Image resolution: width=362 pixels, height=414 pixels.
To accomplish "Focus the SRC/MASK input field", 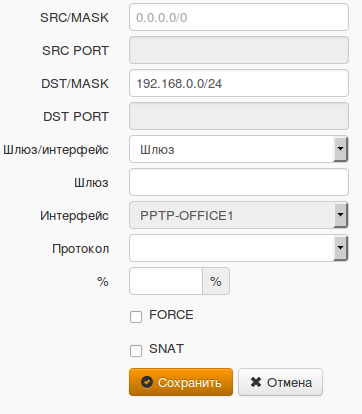I will tap(239, 17).
